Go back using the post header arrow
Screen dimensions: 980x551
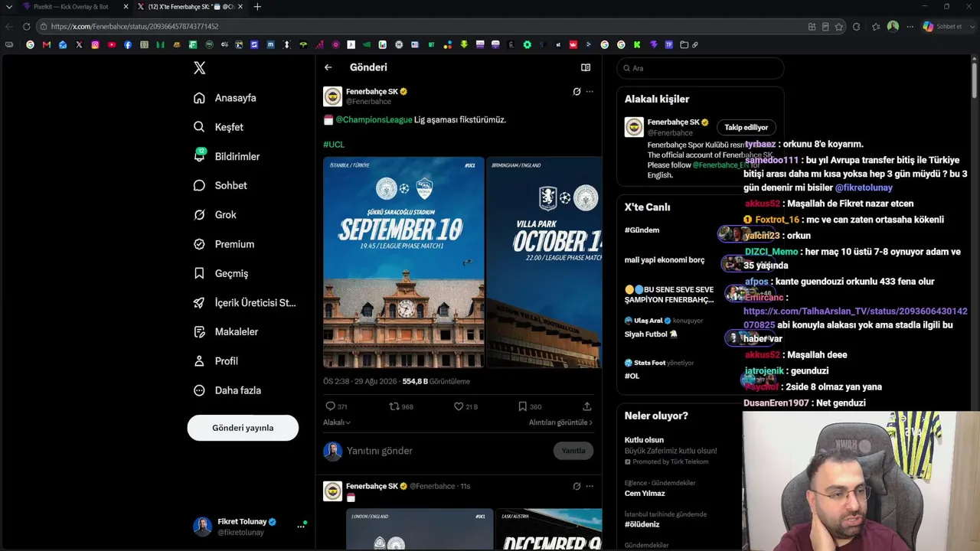tap(328, 67)
